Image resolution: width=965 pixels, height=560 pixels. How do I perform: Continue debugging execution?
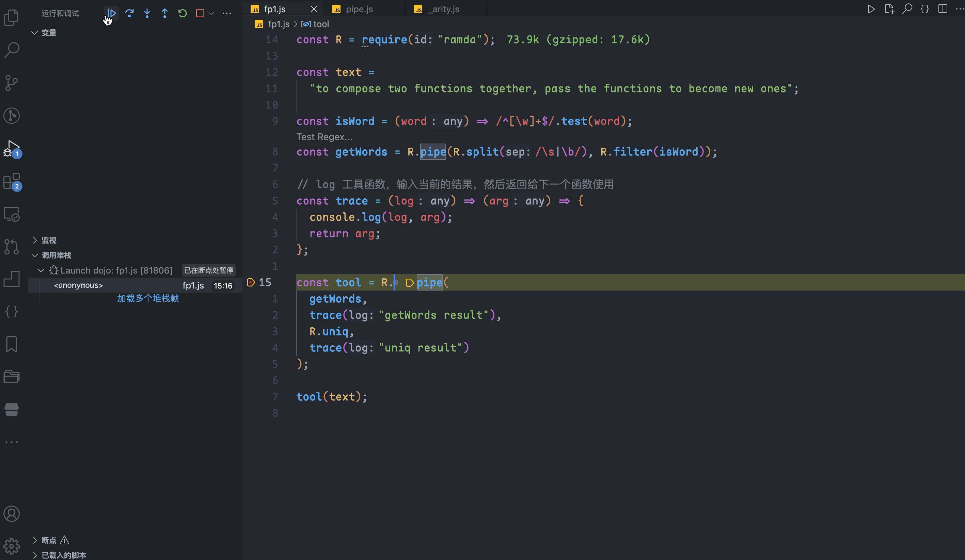[111, 13]
